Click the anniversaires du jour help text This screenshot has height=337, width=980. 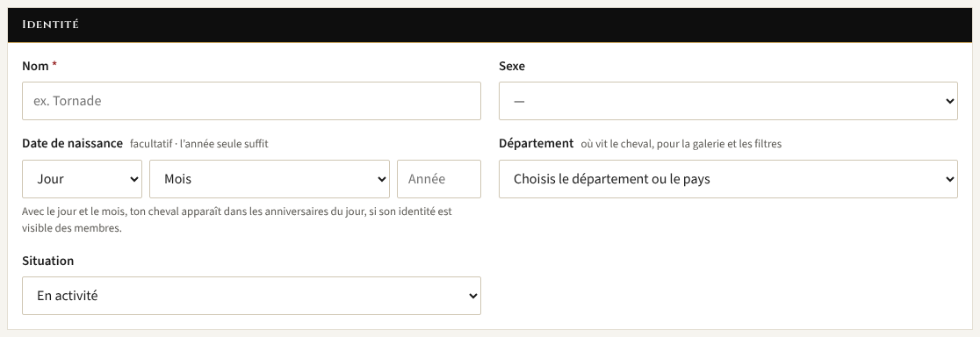[237, 219]
